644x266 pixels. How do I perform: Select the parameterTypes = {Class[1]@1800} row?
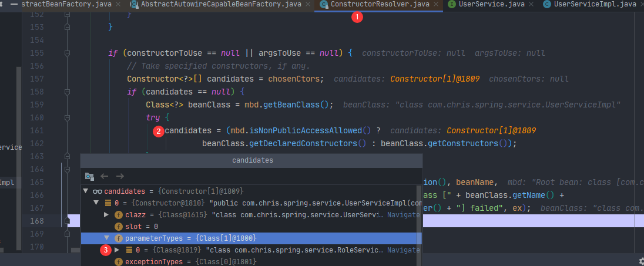point(251,238)
